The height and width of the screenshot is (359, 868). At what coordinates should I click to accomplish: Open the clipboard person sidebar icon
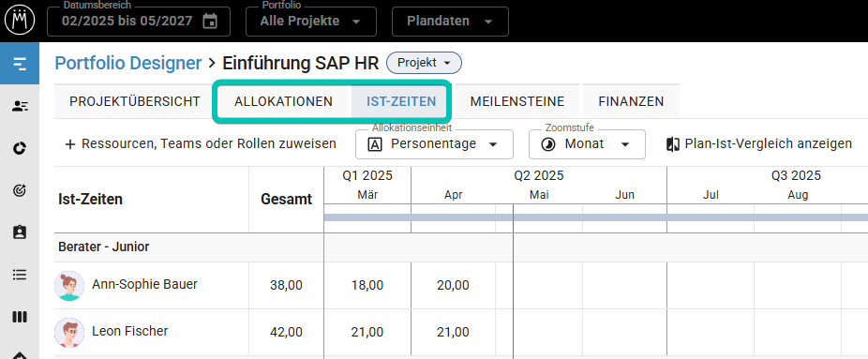(20, 232)
